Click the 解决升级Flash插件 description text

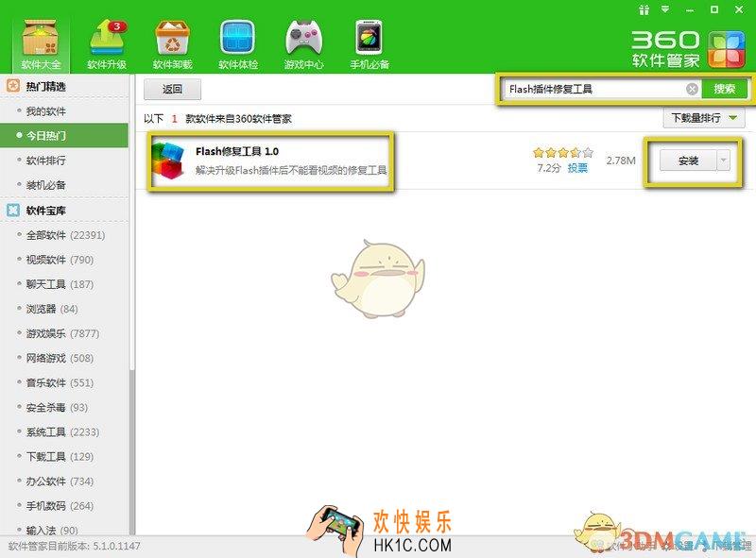click(x=291, y=170)
